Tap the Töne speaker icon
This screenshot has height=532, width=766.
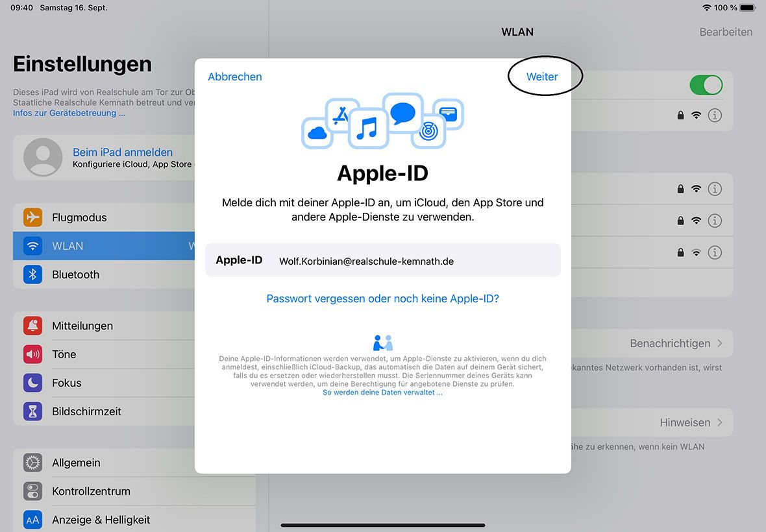(x=32, y=354)
